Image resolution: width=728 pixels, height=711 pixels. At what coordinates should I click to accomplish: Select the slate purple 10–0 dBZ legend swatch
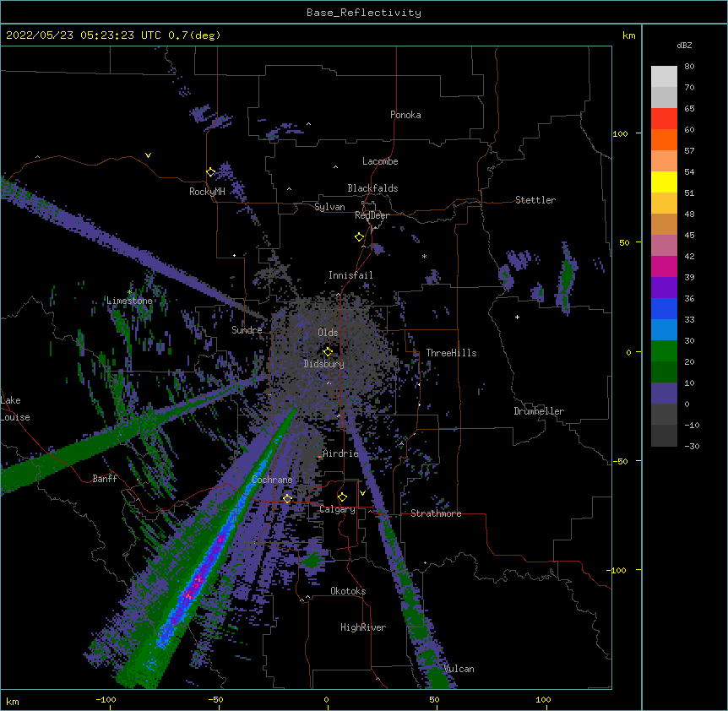pos(664,393)
